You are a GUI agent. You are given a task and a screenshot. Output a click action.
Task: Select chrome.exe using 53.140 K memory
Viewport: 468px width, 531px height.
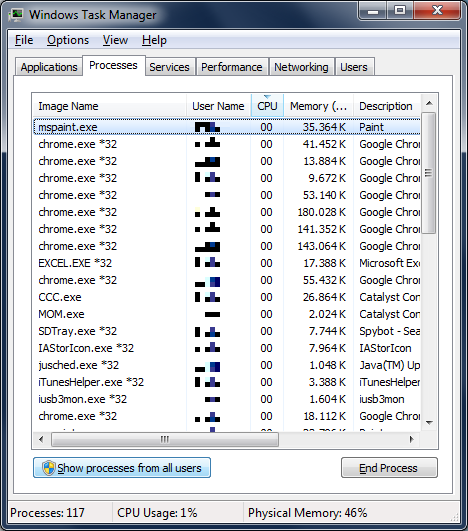click(227, 195)
